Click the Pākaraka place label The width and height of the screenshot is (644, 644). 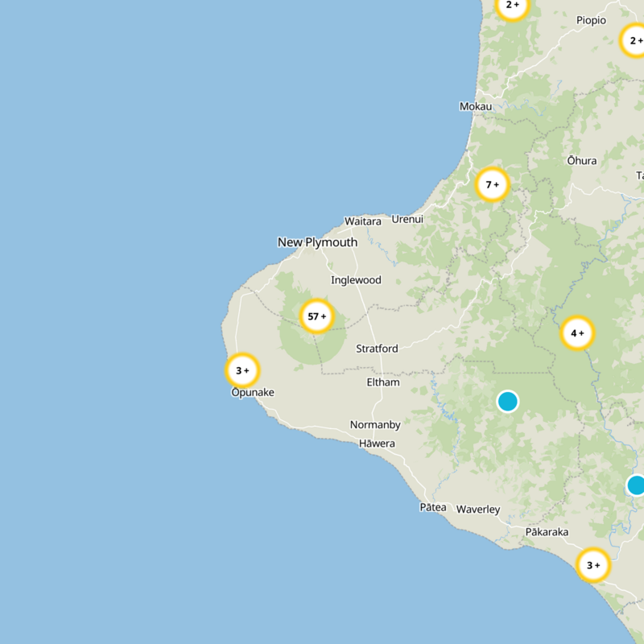point(547,532)
